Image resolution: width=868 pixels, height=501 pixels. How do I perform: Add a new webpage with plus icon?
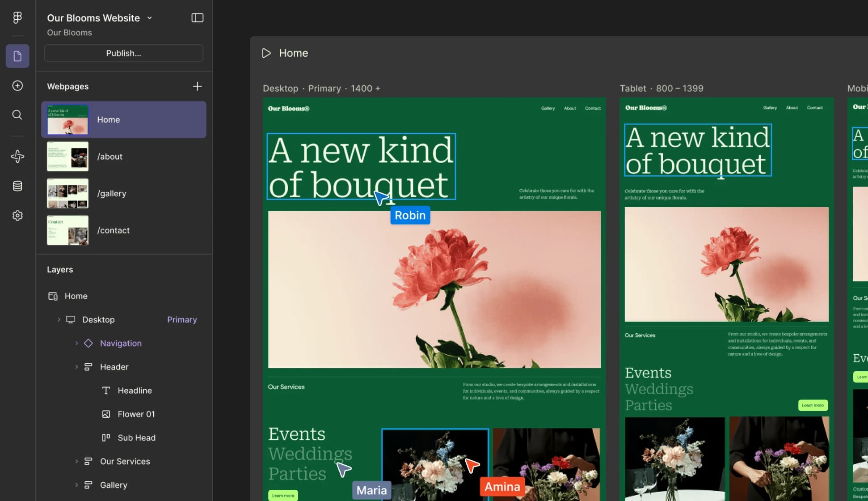[x=197, y=86]
